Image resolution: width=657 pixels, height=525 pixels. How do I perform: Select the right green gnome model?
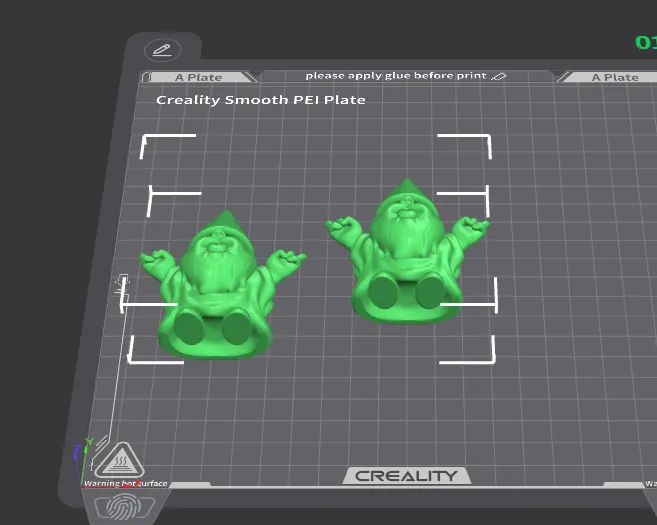[x=406, y=251]
